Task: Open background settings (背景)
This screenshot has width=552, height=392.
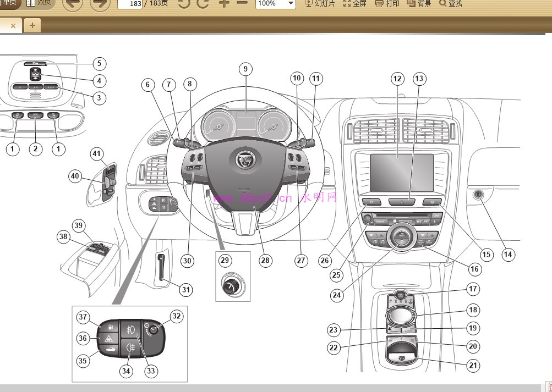Action: pyautogui.click(x=419, y=3)
